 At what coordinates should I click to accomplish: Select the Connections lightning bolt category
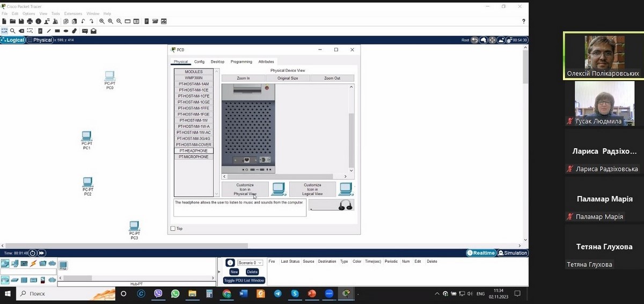click(33, 264)
